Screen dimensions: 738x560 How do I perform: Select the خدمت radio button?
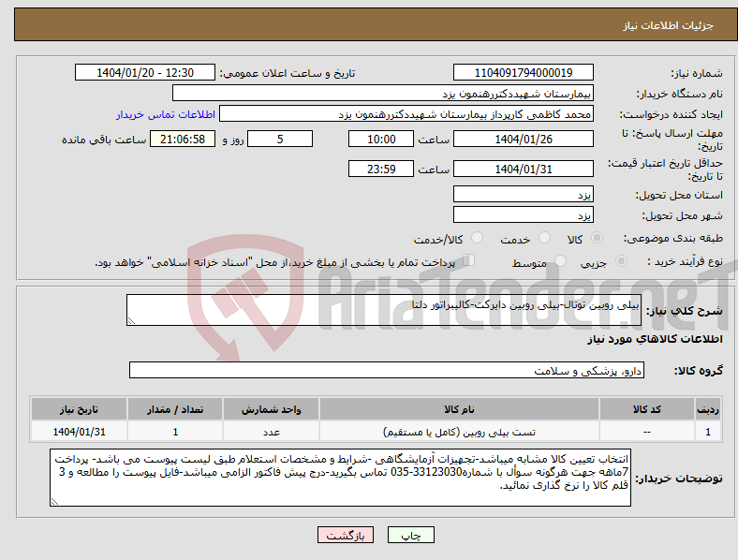click(x=544, y=238)
